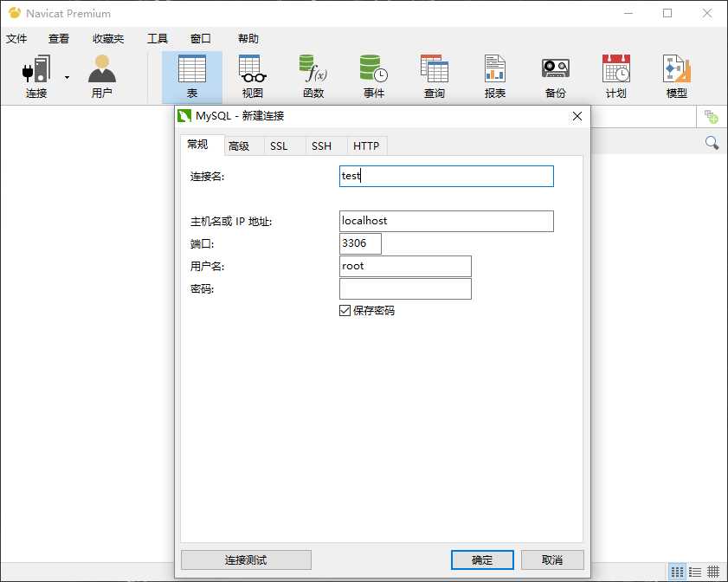Open the 收藏夹 menu
728x582 pixels.
(108, 39)
